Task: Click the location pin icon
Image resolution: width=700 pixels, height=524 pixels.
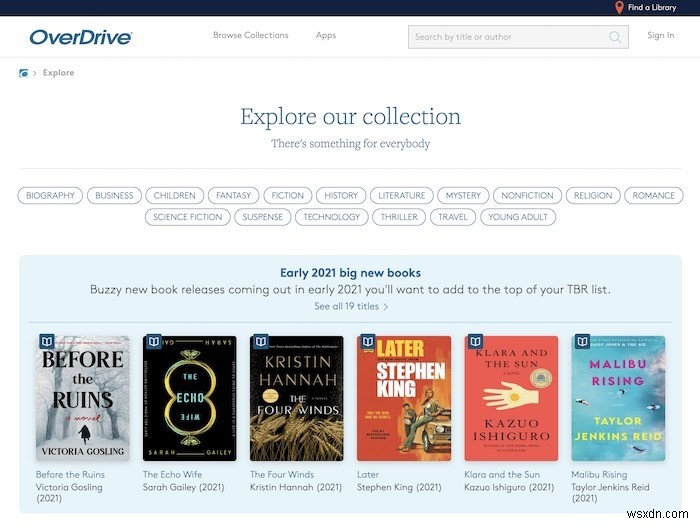Action: (x=619, y=7)
